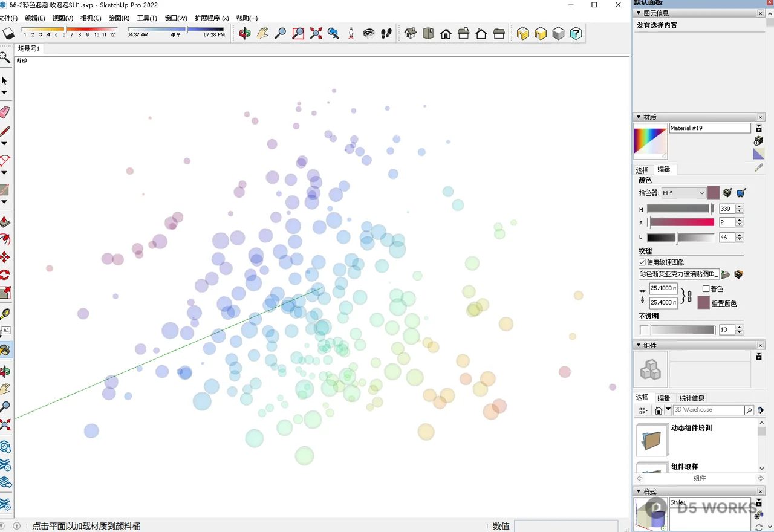Click the Material #19 name field
The height and width of the screenshot is (532, 774).
710,128
